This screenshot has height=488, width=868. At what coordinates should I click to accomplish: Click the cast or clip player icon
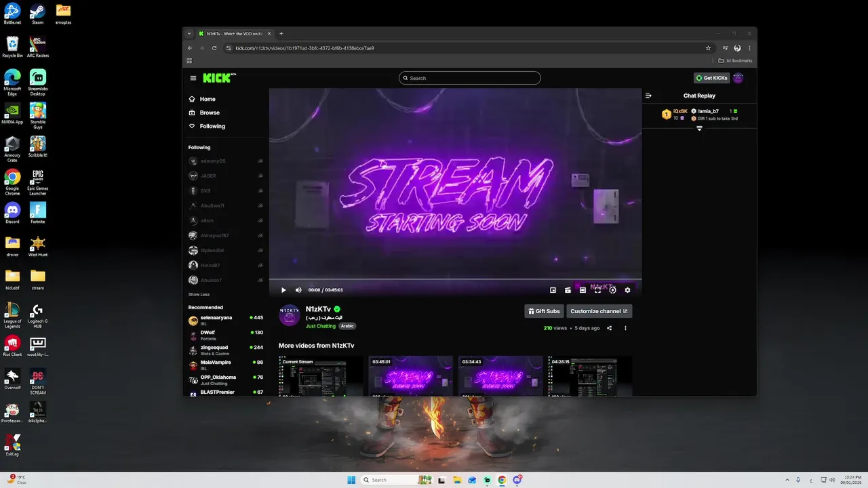click(x=568, y=290)
